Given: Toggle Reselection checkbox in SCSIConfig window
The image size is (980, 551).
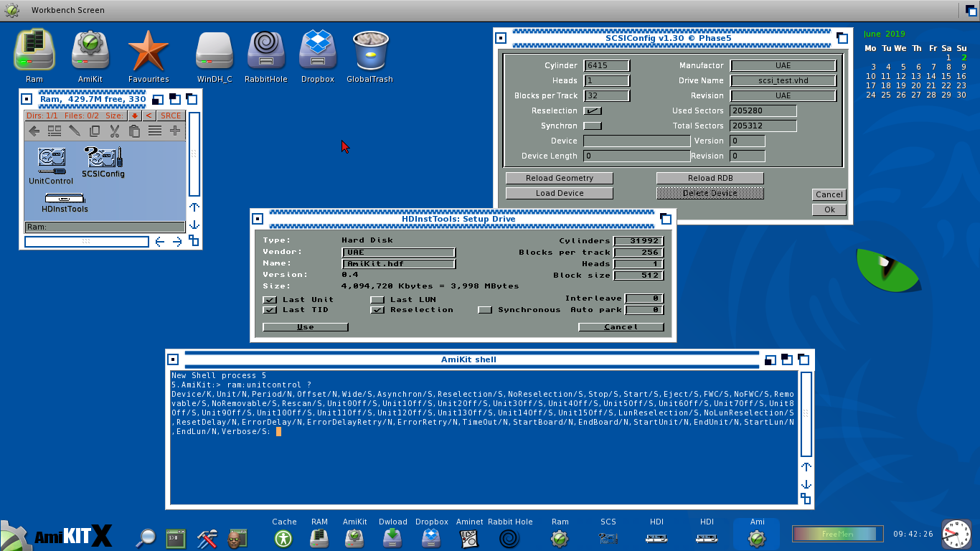Looking at the screenshot, I should click(593, 111).
